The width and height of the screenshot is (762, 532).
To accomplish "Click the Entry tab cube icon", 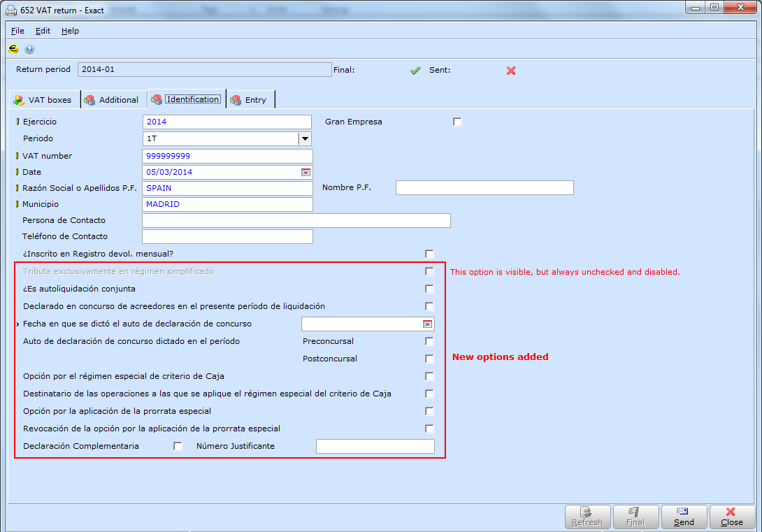I will point(236,100).
